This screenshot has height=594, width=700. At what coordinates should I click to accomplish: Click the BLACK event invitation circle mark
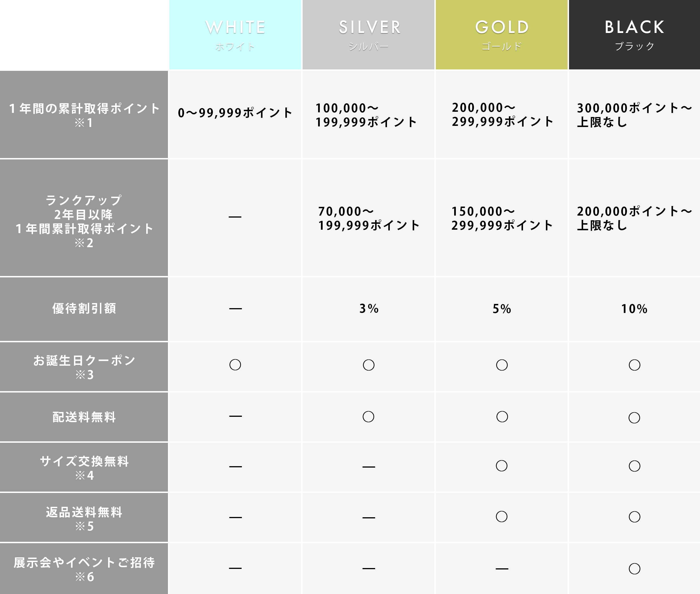click(634, 569)
